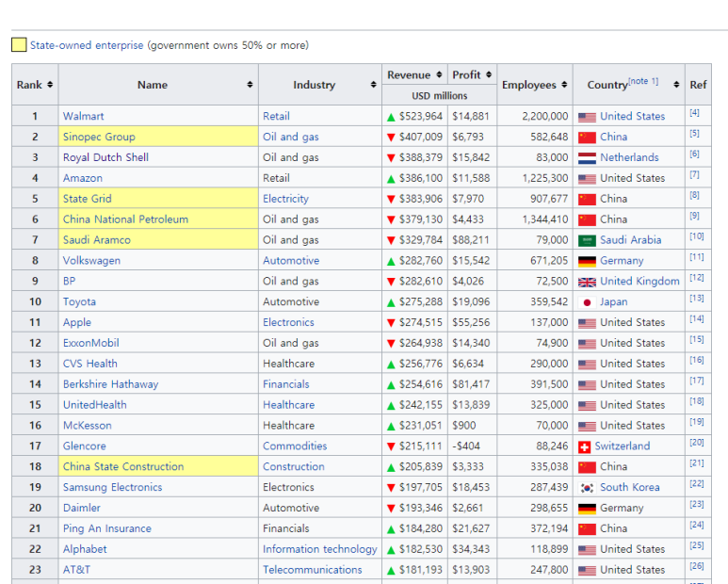Viewport: 728px width, 584px height.
Task: Click the Switzerland flag in Glencore row
Action: pyautogui.click(x=585, y=446)
